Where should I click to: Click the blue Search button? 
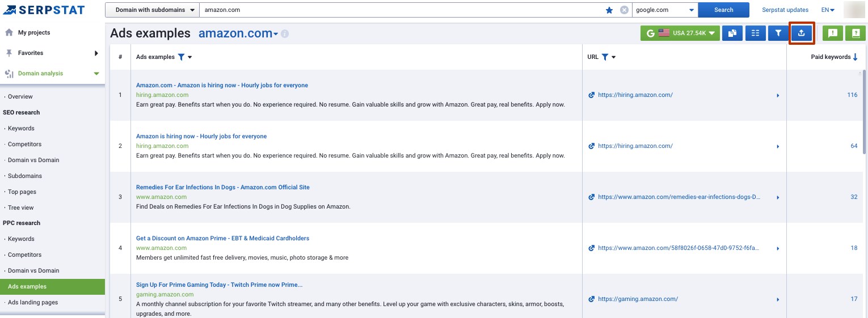[x=723, y=10]
